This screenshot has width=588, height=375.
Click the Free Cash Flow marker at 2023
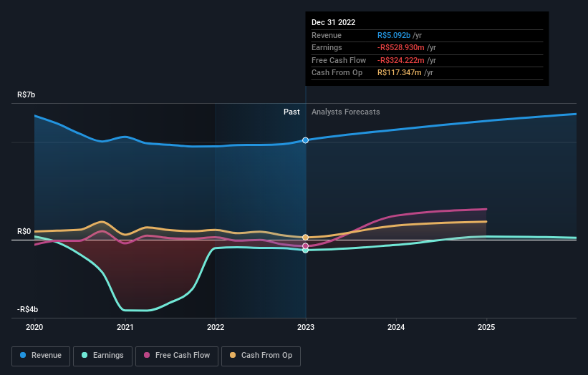tap(306, 245)
